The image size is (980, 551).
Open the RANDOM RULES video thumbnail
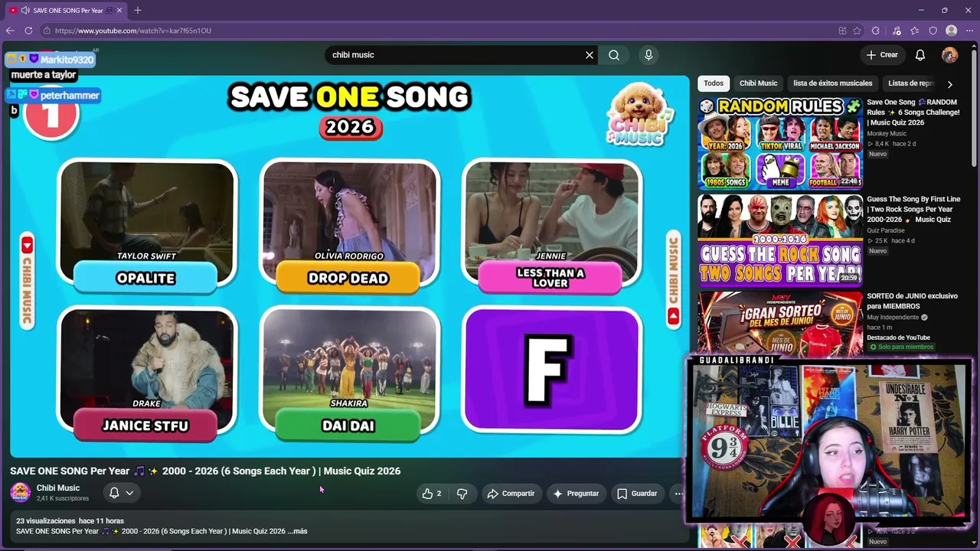click(x=780, y=143)
